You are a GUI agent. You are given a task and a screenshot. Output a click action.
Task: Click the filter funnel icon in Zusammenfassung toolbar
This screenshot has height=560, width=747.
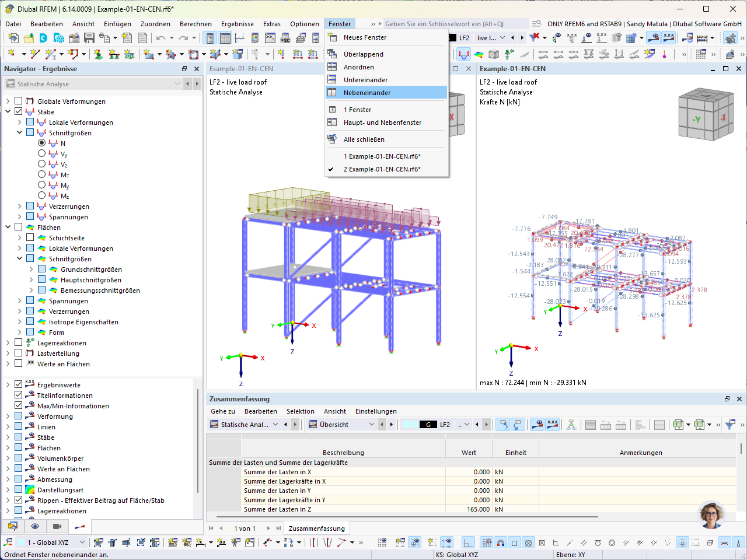(x=730, y=425)
